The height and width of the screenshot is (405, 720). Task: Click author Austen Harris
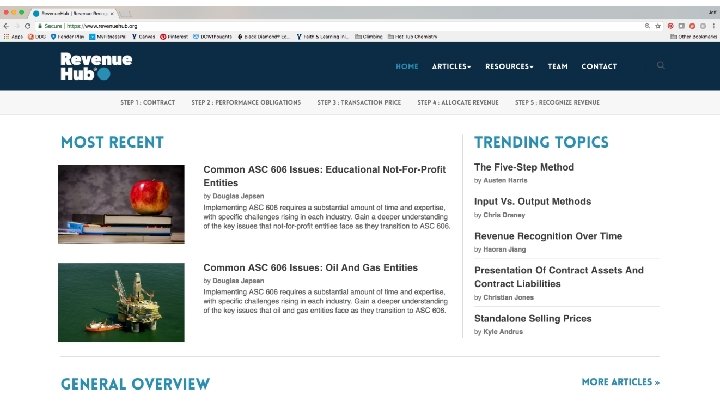(505, 180)
